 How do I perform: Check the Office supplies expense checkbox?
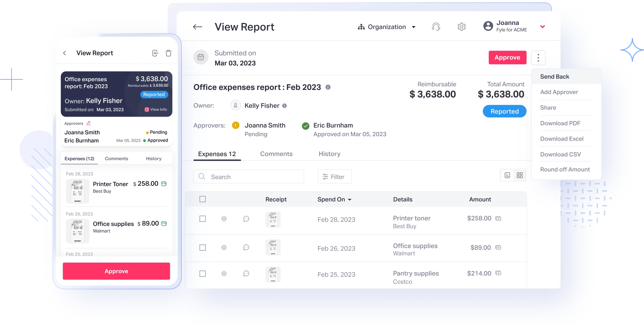[202, 248]
